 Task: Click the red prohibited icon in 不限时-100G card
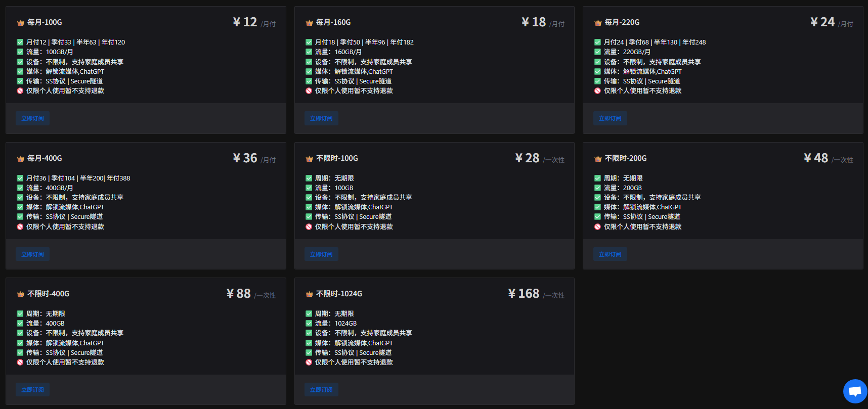309,227
